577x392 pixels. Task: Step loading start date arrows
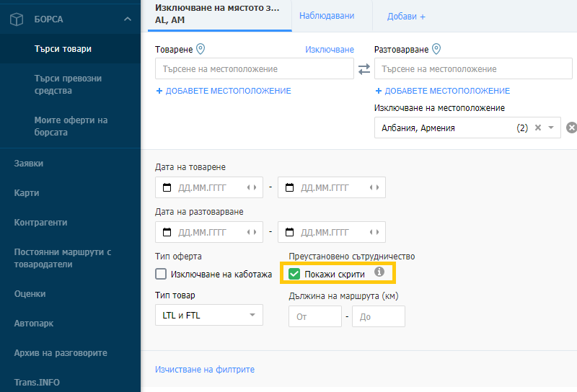252,187
